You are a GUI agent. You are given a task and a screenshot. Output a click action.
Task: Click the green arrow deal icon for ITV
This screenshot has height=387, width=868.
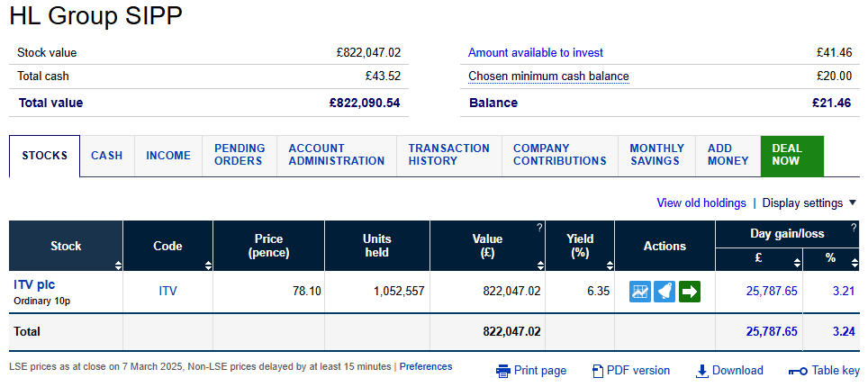tap(689, 292)
